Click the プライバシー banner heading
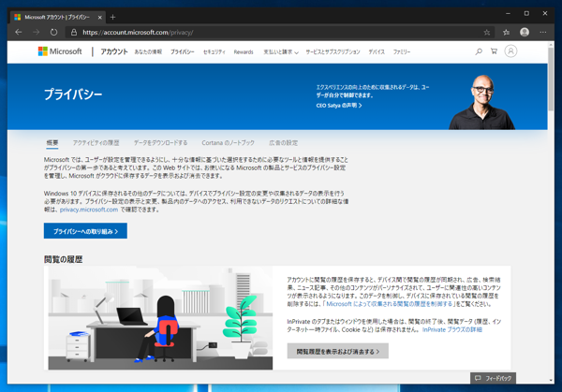The image size is (562, 392). [x=73, y=94]
